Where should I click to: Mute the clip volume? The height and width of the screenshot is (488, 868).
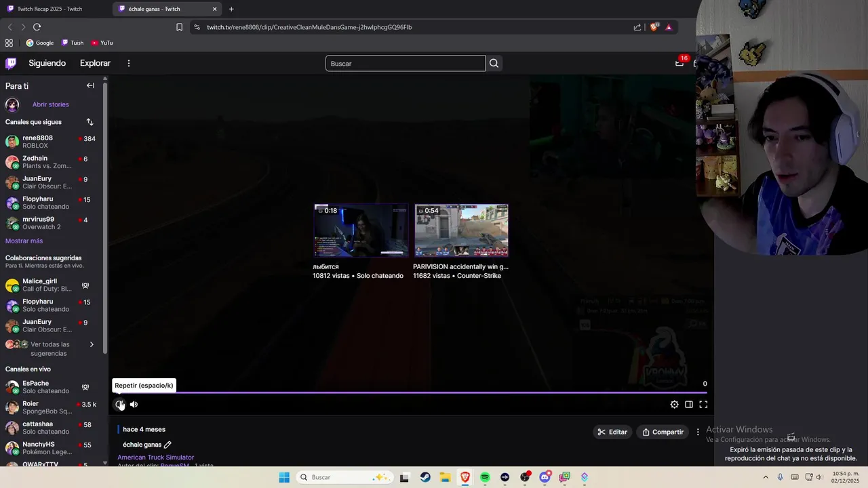[134, 405]
